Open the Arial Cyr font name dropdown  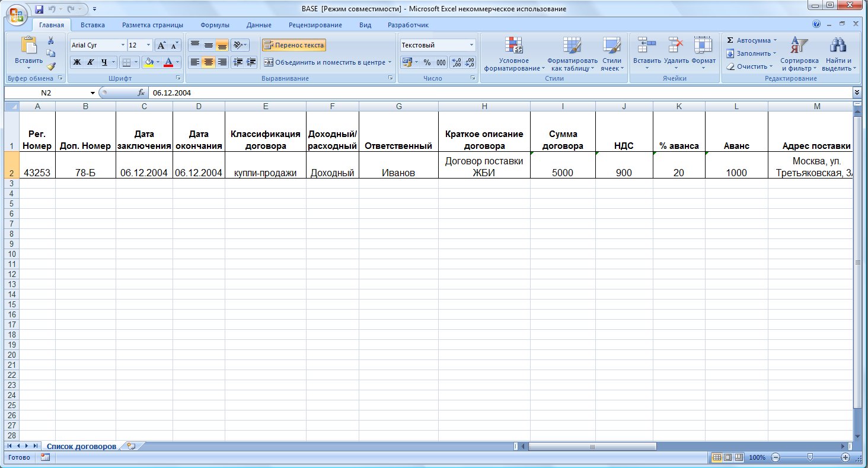coord(123,45)
